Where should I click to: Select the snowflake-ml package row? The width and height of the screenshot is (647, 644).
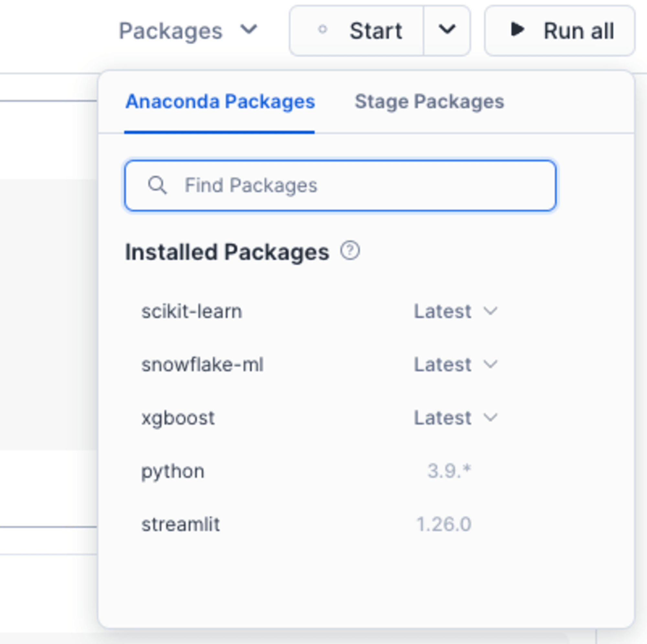tap(320, 364)
